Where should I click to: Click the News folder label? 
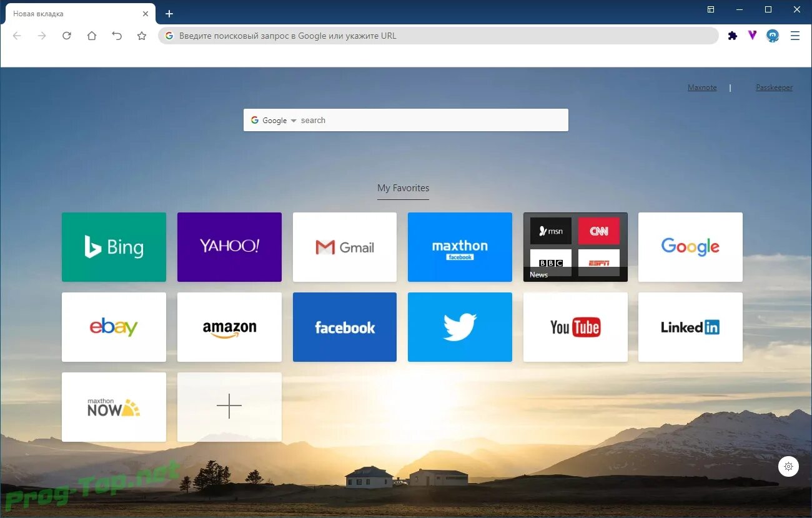538,275
